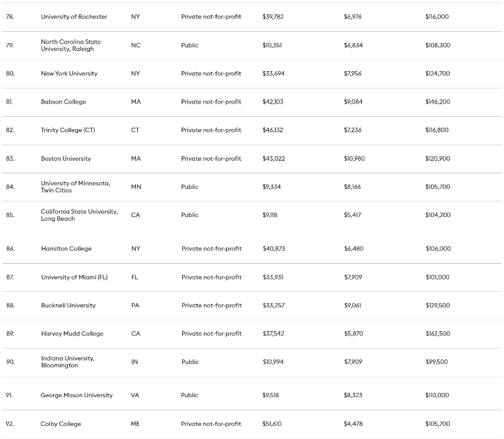Open the Hamilton College entry
This screenshot has width=504, height=439.
(x=66, y=249)
